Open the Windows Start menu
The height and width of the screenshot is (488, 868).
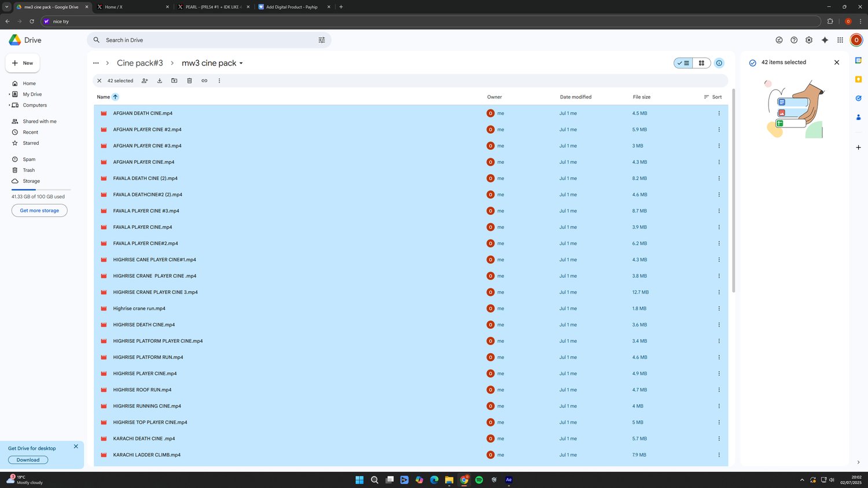(359, 480)
